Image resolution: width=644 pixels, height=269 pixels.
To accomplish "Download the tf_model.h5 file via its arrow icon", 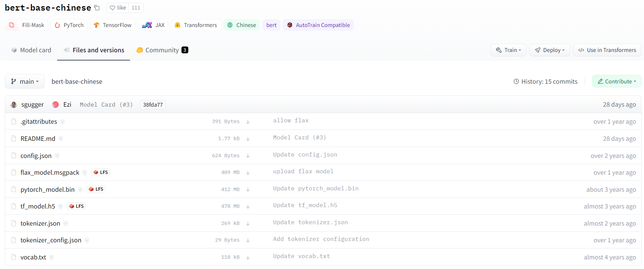I will [x=248, y=206].
